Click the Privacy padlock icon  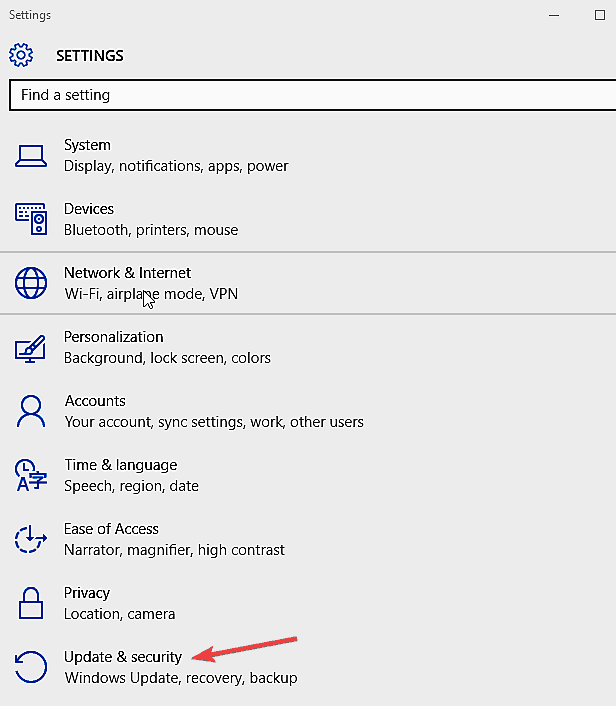click(31, 603)
